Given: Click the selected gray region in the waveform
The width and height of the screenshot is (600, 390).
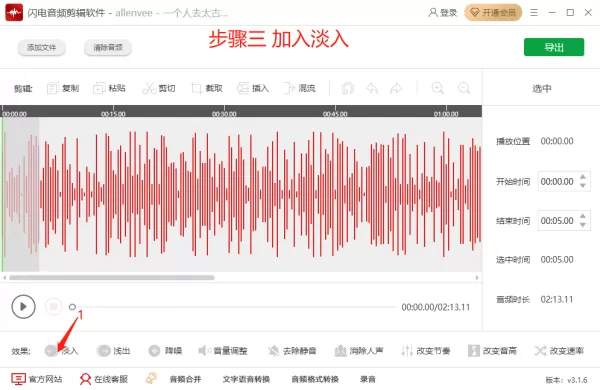Looking at the screenshot, I should point(21,194).
